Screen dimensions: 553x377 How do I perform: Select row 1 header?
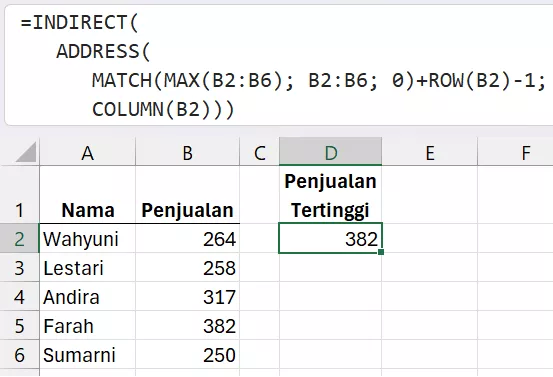click(19, 194)
